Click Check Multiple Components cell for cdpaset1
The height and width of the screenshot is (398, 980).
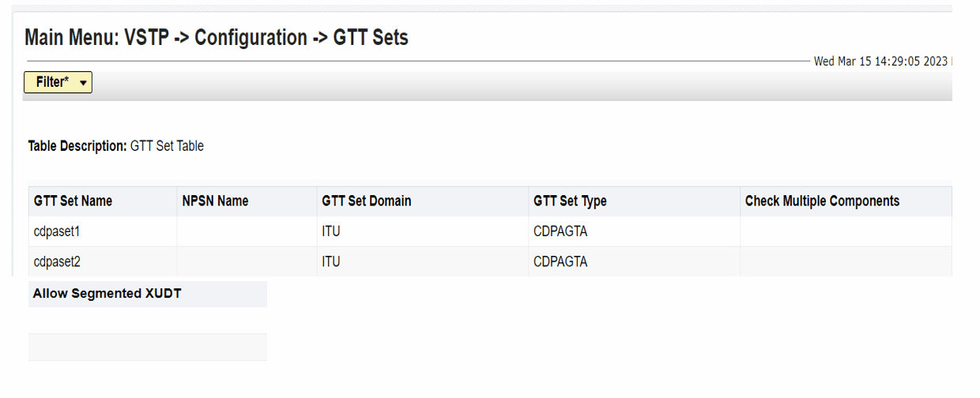pos(845,231)
